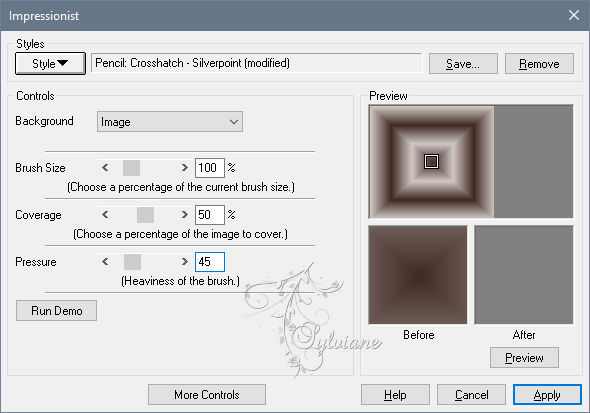Viewport: 590px width, 413px height.
Task: Apply the Impressionist effect
Action: point(547,395)
